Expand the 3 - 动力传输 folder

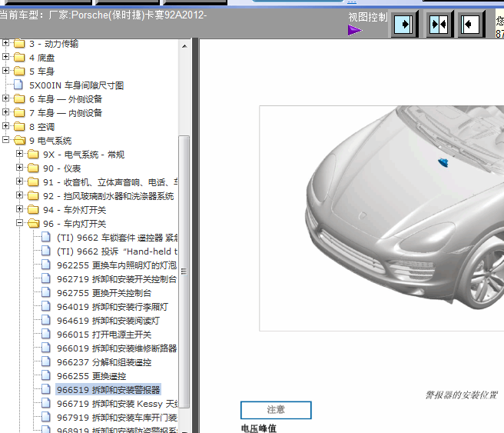(x=5, y=42)
